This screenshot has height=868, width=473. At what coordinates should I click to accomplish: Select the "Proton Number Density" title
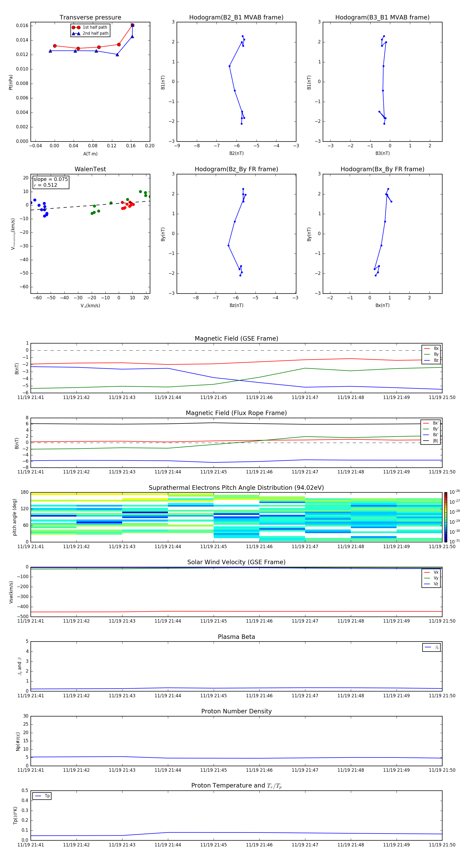[236, 711]
